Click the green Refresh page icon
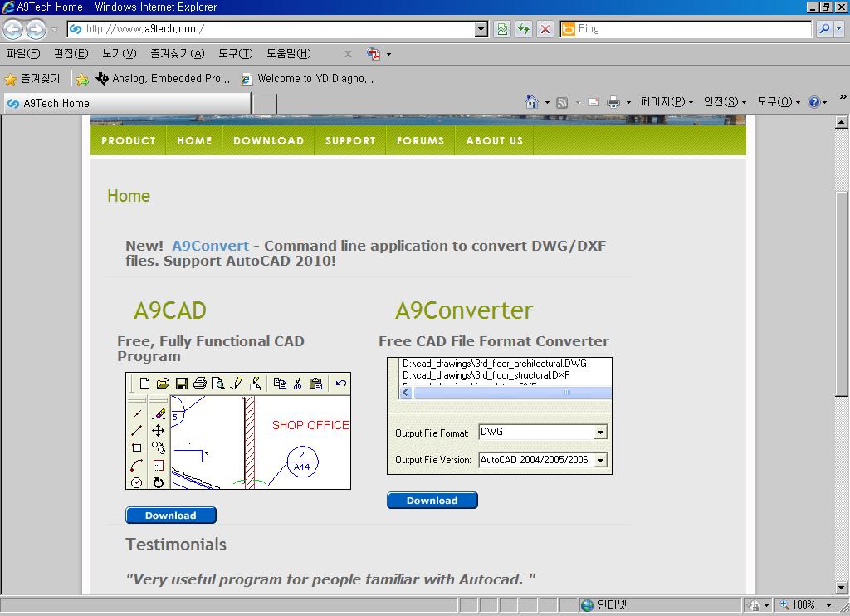The height and width of the screenshot is (616, 850). click(524, 29)
